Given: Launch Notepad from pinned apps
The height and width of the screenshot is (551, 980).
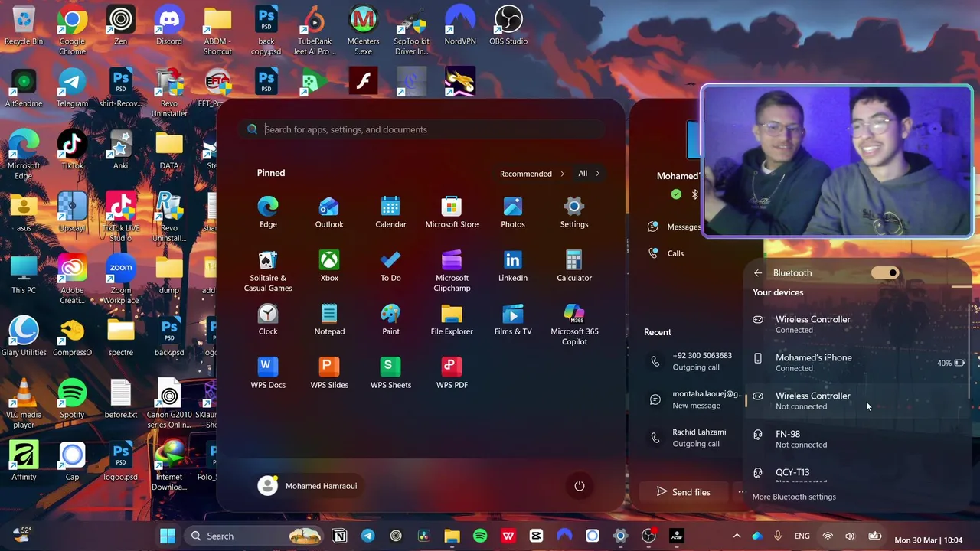Looking at the screenshot, I should [329, 320].
